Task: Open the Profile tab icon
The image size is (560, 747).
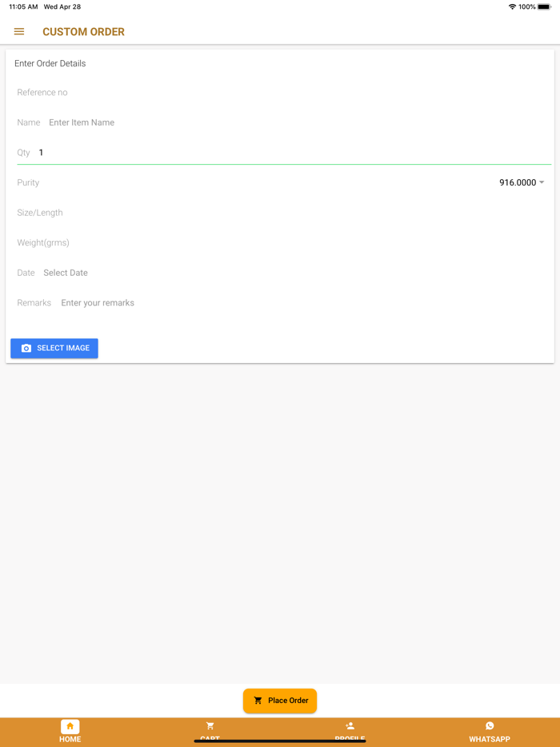Action: (350, 726)
